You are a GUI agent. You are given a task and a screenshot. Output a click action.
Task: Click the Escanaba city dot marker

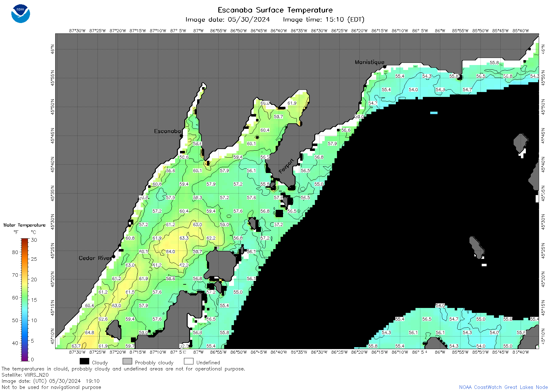pos(181,136)
